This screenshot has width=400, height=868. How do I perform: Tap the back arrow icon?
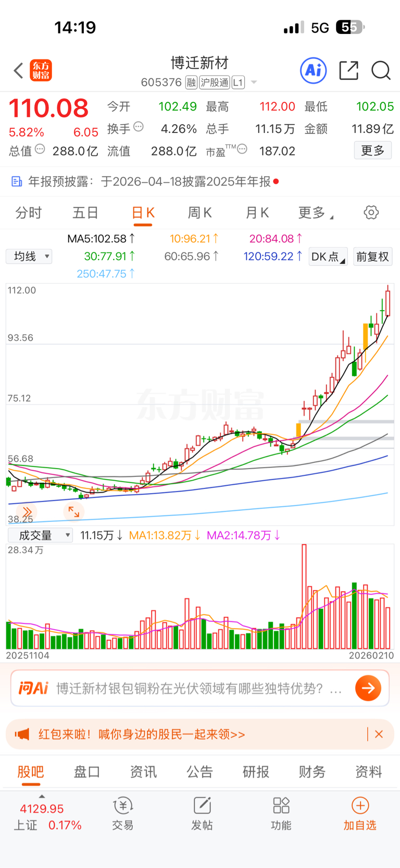(x=18, y=70)
